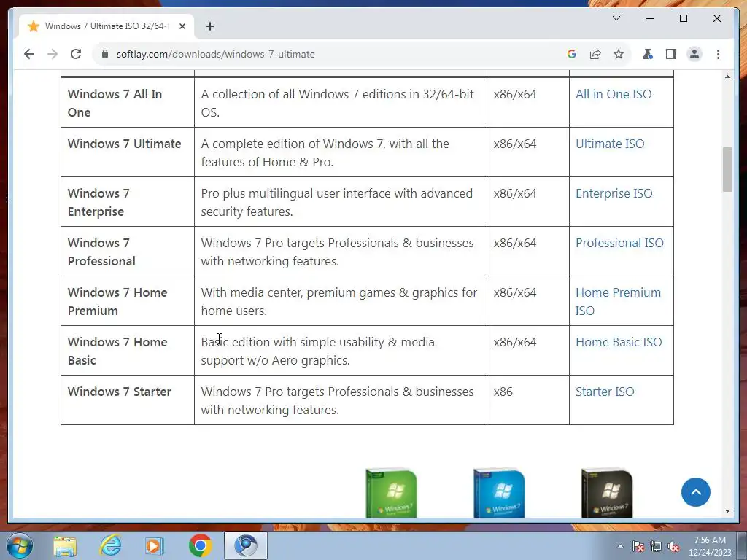The height and width of the screenshot is (560, 747).
Task: Click the scroll-to-top round button
Action: tap(695, 492)
